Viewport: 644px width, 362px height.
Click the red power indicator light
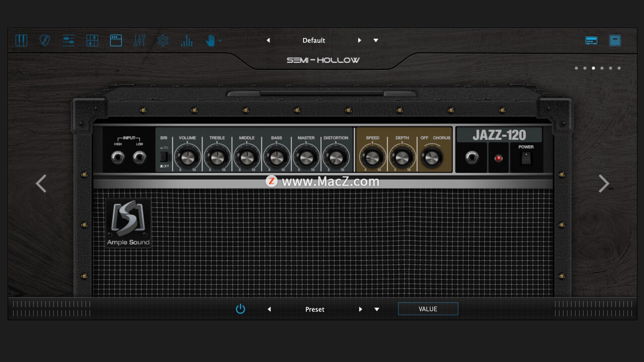(498, 158)
